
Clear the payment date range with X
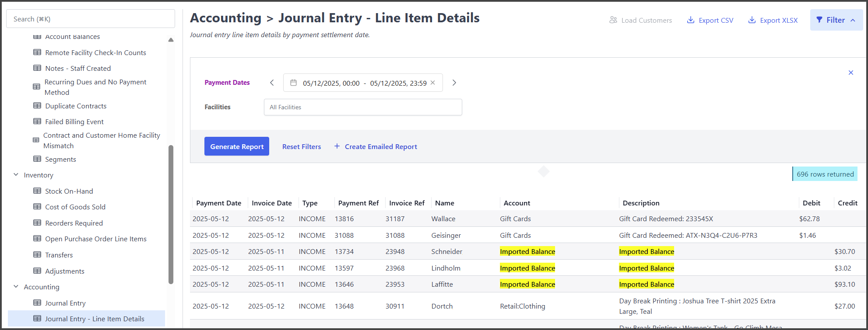pyautogui.click(x=433, y=83)
